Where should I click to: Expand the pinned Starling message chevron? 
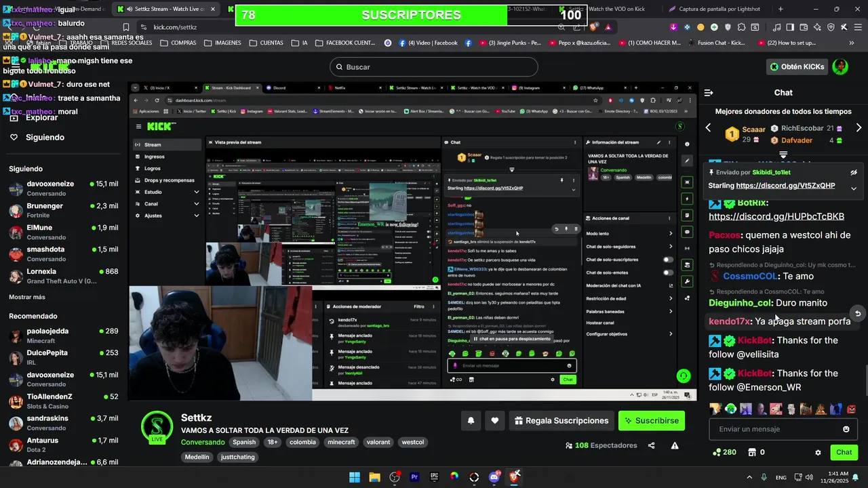[x=854, y=188]
